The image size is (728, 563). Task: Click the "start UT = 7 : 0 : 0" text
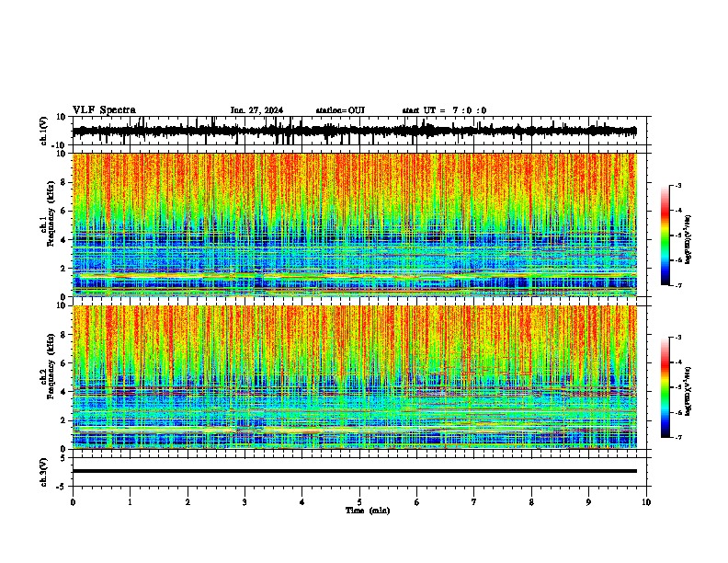click(444, 110)
